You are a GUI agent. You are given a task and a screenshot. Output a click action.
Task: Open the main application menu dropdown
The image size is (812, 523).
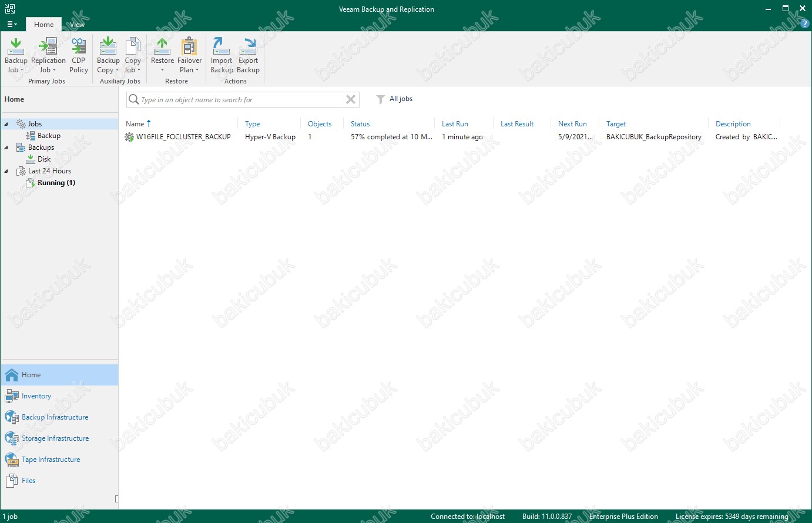tap(12, 24)
